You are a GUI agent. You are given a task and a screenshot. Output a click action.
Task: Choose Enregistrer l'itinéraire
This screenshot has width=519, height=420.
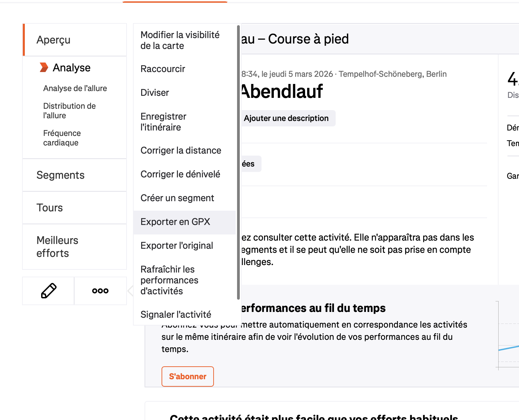(x=163, y=122)
